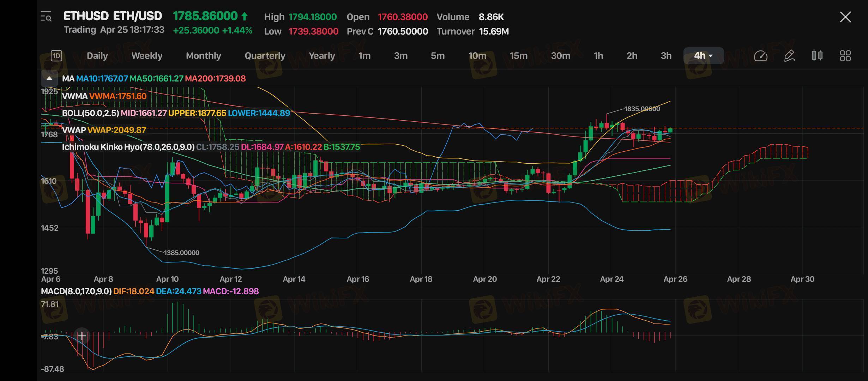Toggle the VWAP indicator label
The image size is (868, 381).
[74, 130]
